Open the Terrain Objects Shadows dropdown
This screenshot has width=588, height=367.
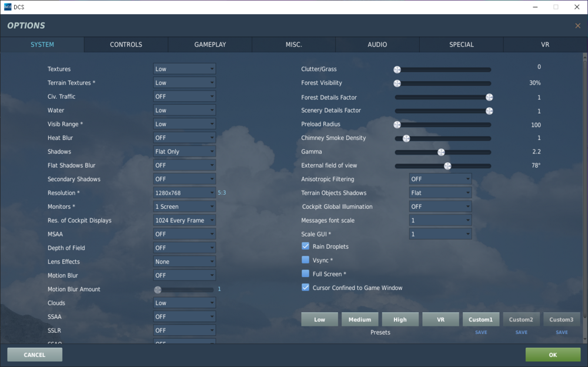tap(440, 192)
